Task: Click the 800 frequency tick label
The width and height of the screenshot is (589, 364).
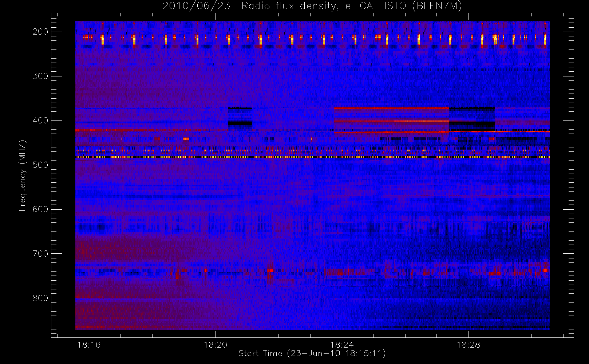Action: click(40, 298)
